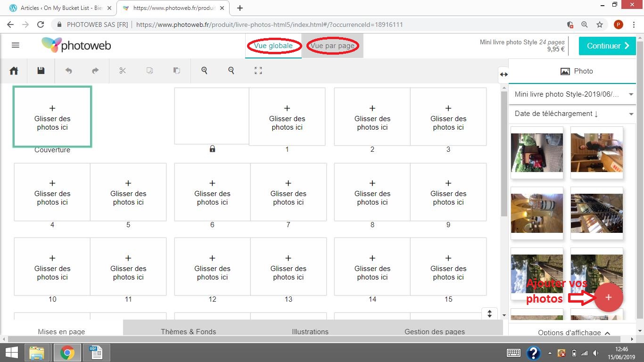Zoom in with the magnifier plus icon
The image size is (644, 362).
click(x=204, y=70)
